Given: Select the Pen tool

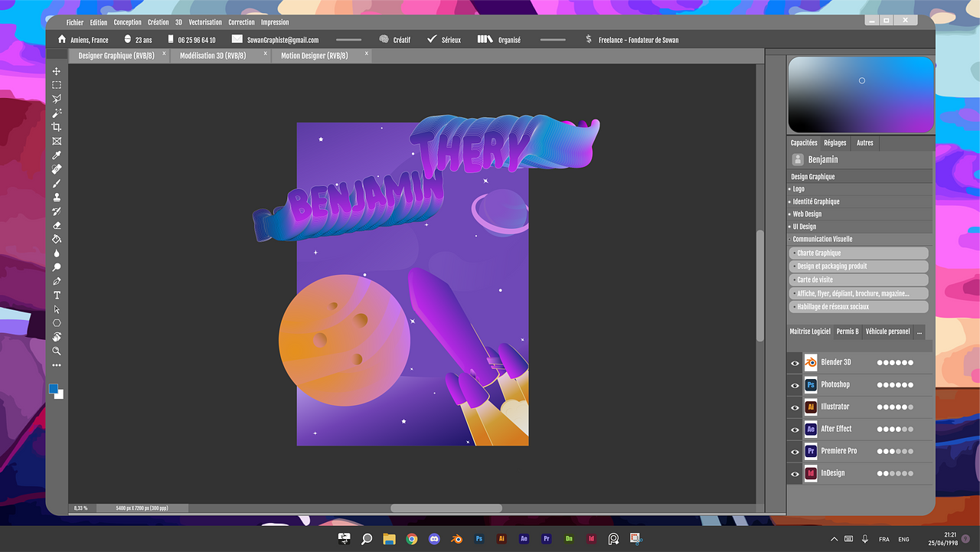Looking at the screenshot, I should pyautogui.click(x=57, y=281).
